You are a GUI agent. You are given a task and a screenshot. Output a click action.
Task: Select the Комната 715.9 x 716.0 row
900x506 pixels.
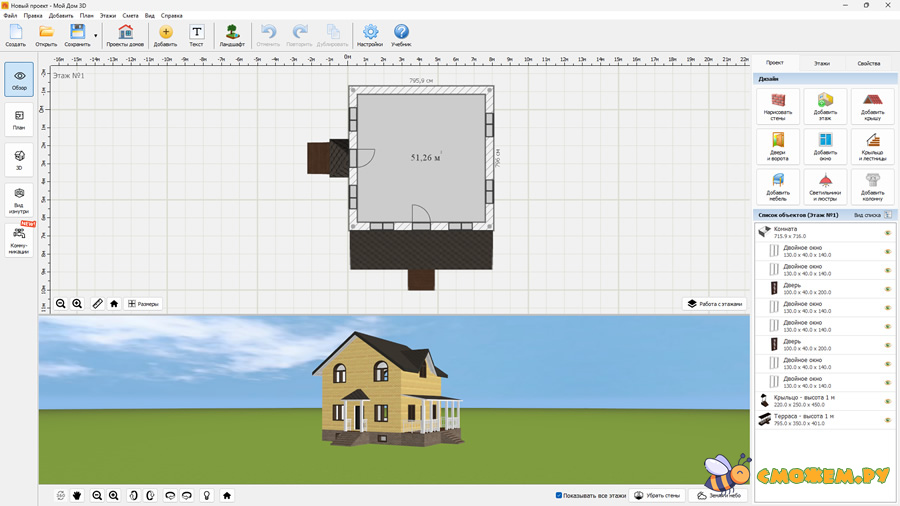point(825,232)
